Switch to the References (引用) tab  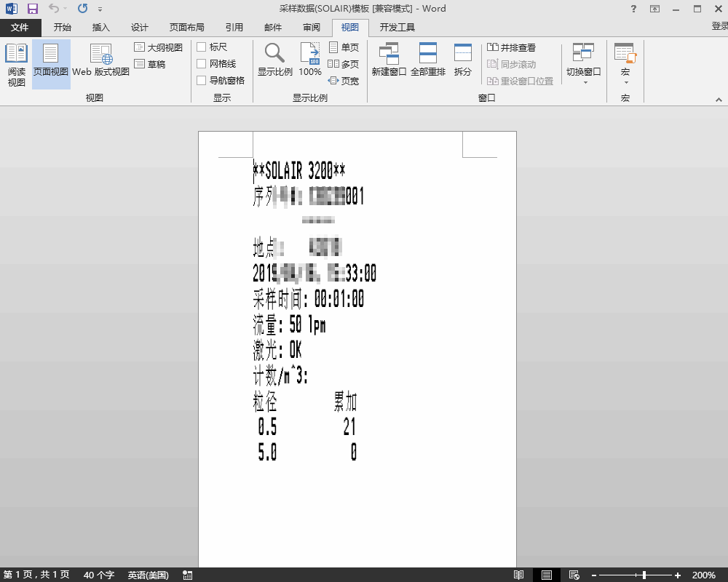234,28
